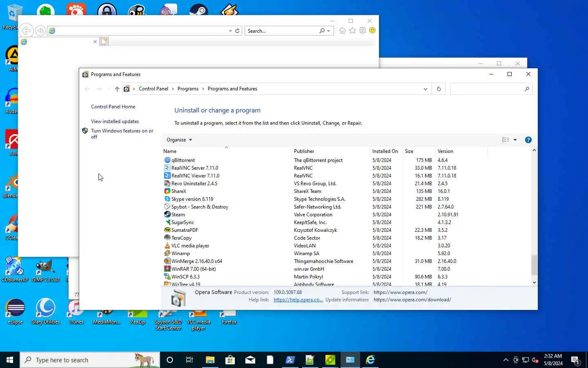Sort list by the Publisher column
The height and width of the screenshot is (368, 588).
331,151
